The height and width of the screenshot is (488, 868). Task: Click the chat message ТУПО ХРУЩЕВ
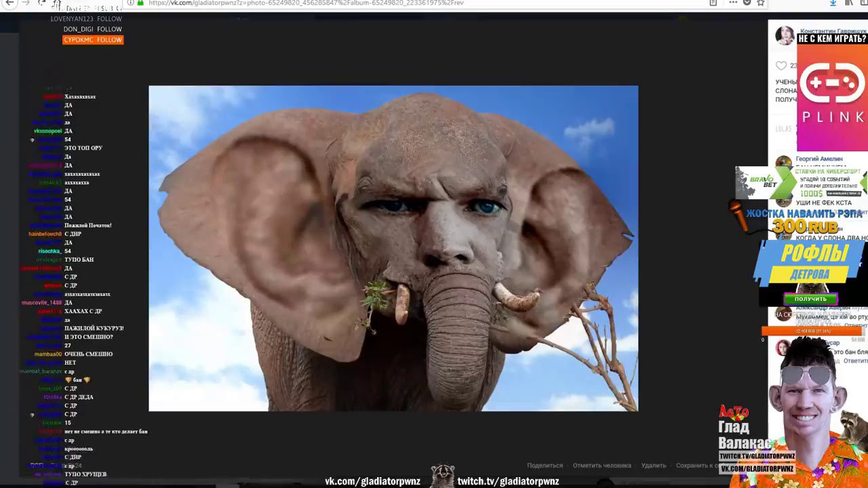[85, 474]
